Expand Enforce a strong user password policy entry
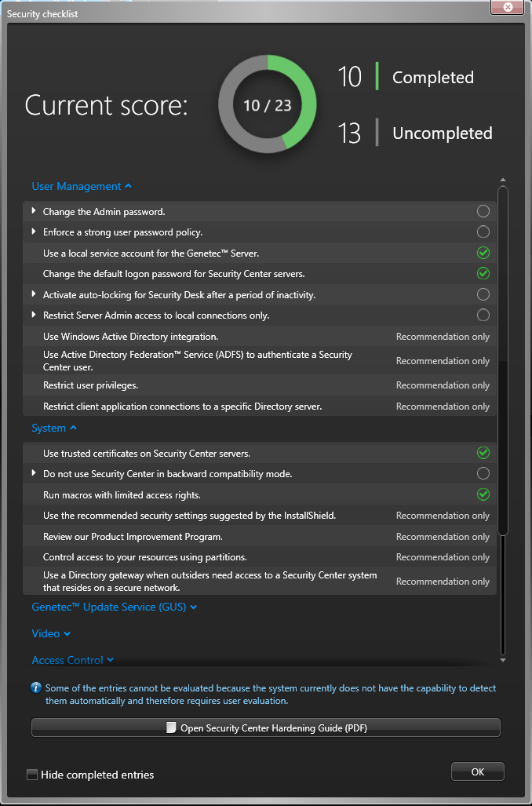 [x=34, y=232]
